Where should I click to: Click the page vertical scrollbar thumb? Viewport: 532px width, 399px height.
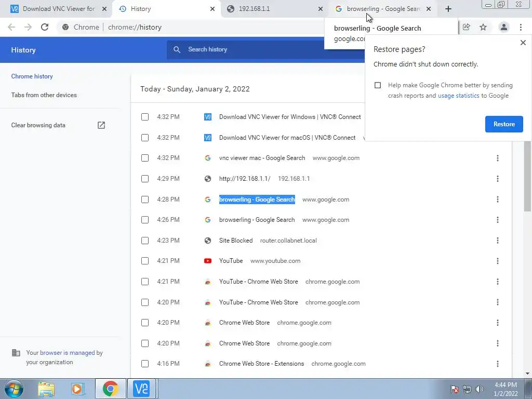coord(527,177)
